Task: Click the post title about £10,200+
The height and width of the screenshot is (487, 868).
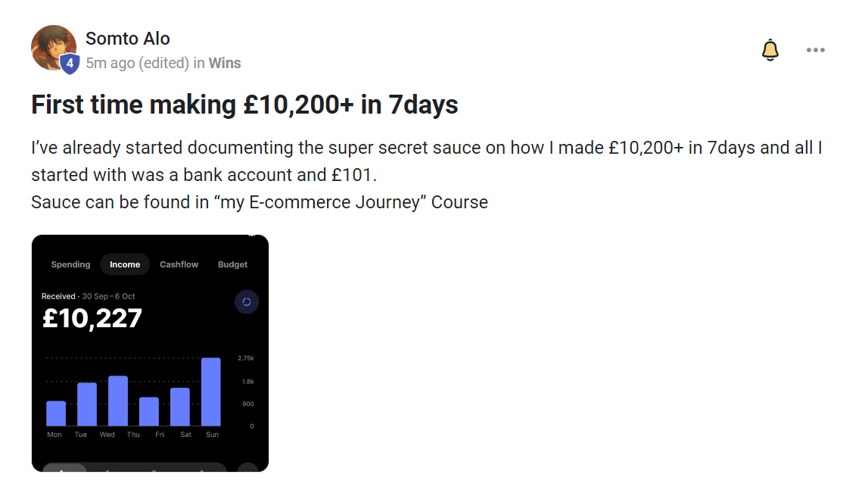Action: tap(244, 105)
